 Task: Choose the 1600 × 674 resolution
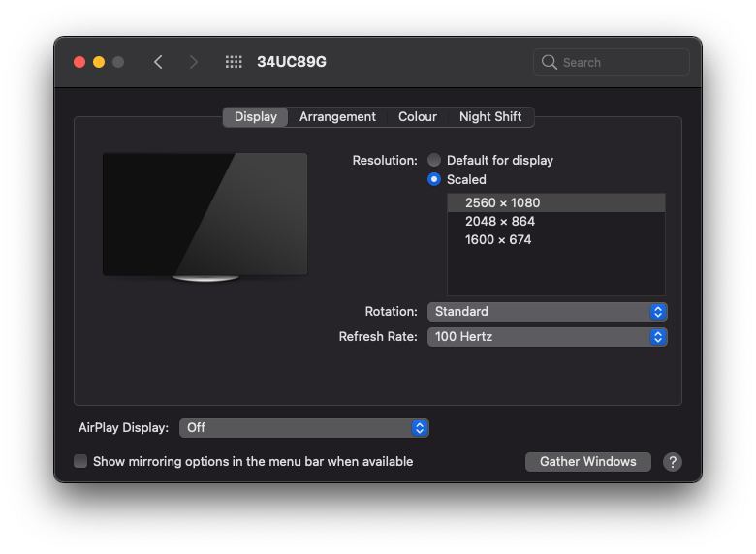pos(556,239)
